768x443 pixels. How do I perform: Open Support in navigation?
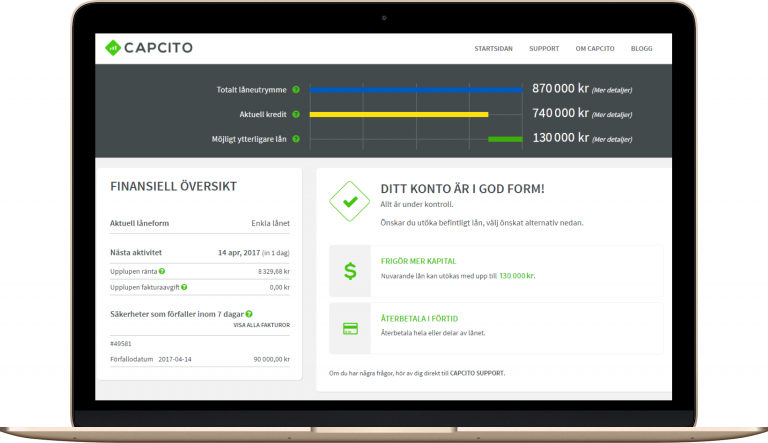click(544, 49)
